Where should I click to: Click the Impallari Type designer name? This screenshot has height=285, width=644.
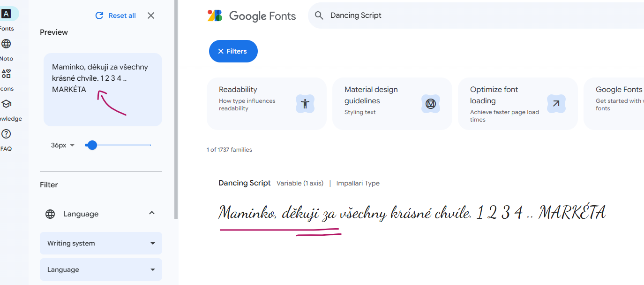(358, 183)
